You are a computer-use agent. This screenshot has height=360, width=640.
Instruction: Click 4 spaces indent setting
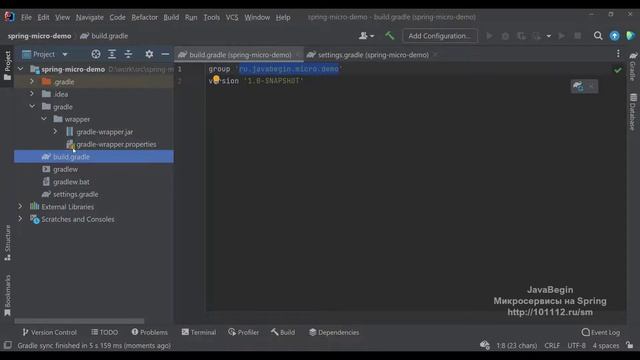pos(606,346)
